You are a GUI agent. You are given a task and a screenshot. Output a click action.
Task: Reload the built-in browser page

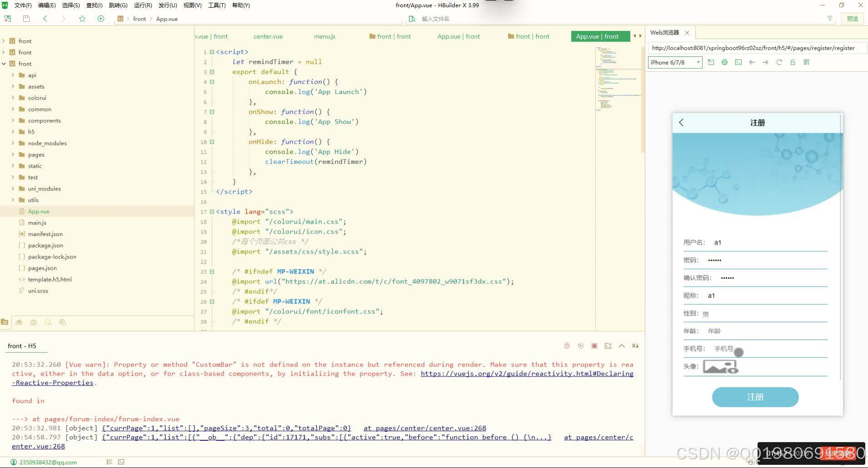779,62
